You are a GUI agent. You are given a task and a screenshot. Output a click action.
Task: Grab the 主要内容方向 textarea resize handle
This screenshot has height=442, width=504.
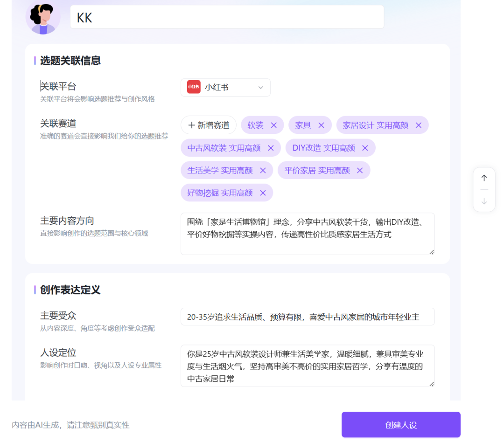(x=432, y=252)
